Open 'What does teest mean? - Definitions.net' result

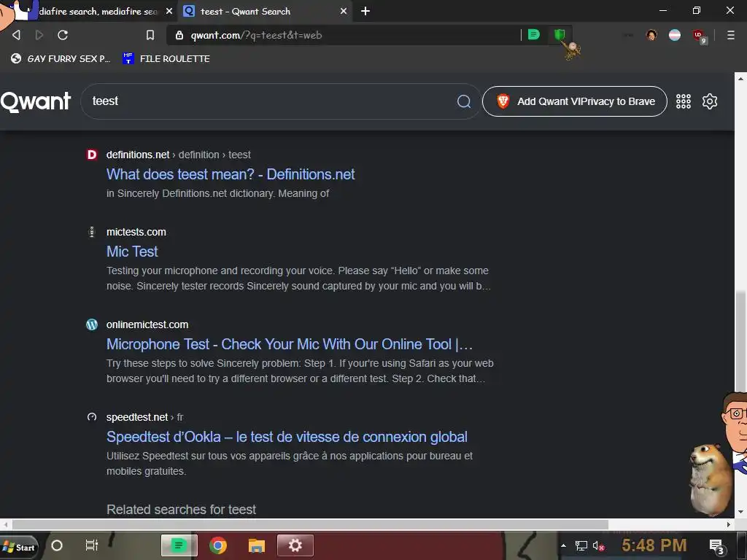pyautogui.click(x=231, y=174)
